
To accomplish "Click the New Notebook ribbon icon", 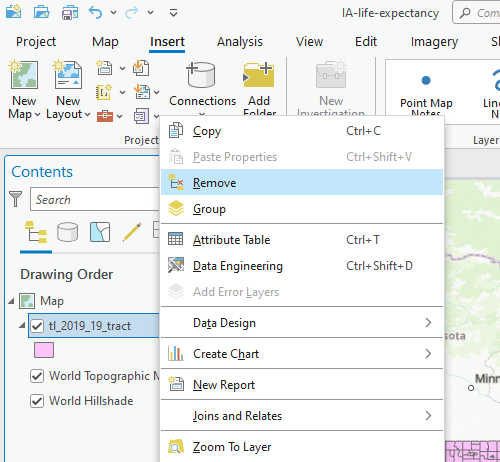I will tap(105, 92).
